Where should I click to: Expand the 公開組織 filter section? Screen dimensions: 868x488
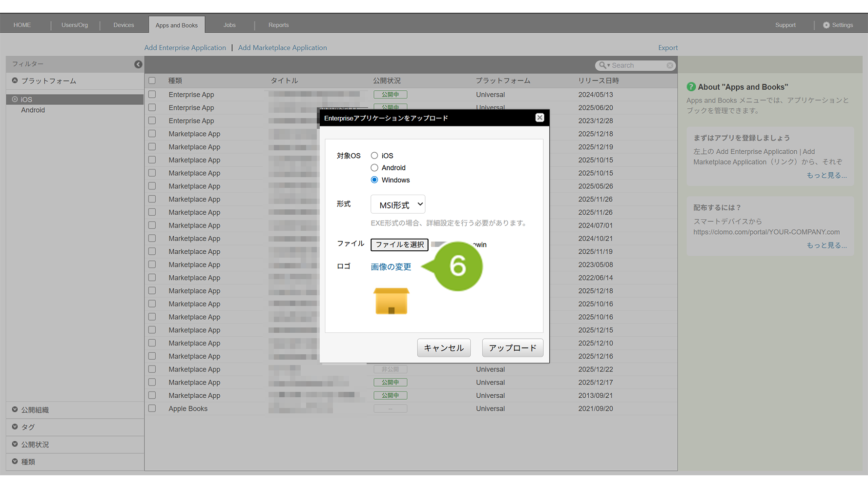pos(15,410)
